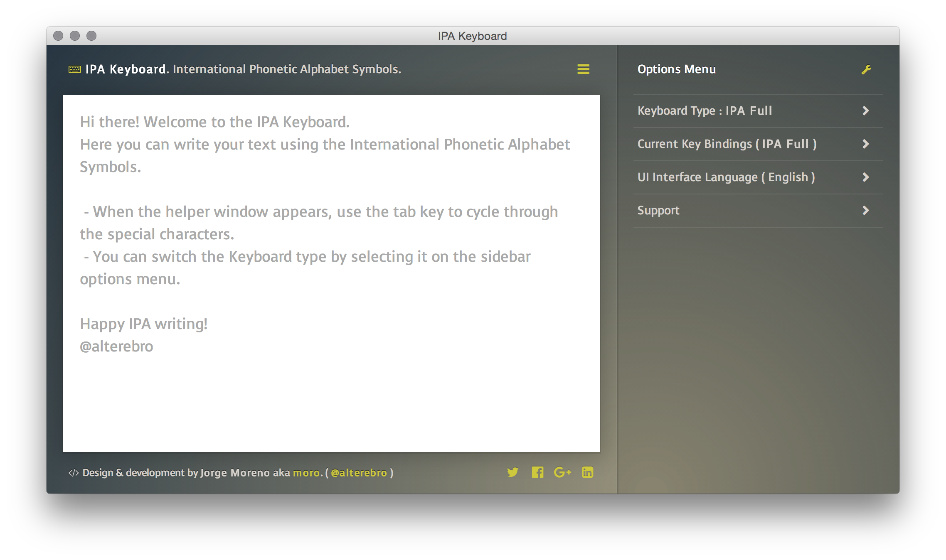
Task: Open the Google Plus icon link
Action: pos(562,472)
